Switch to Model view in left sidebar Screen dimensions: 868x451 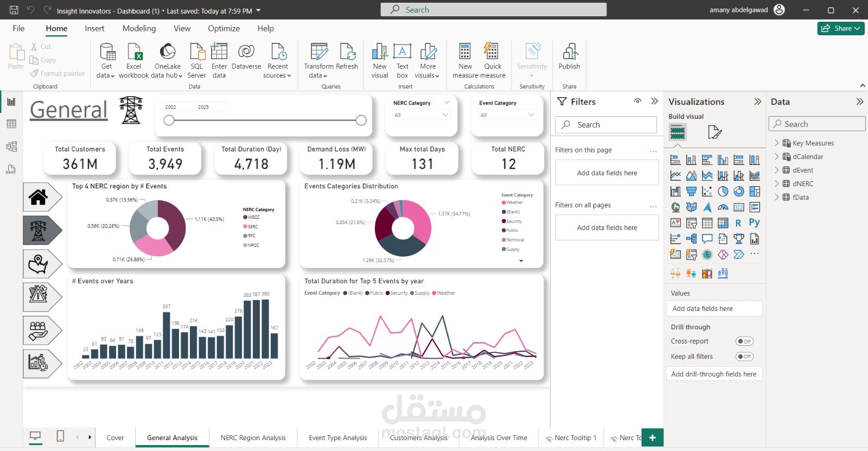pyautogui.click(x=11, y=147)
